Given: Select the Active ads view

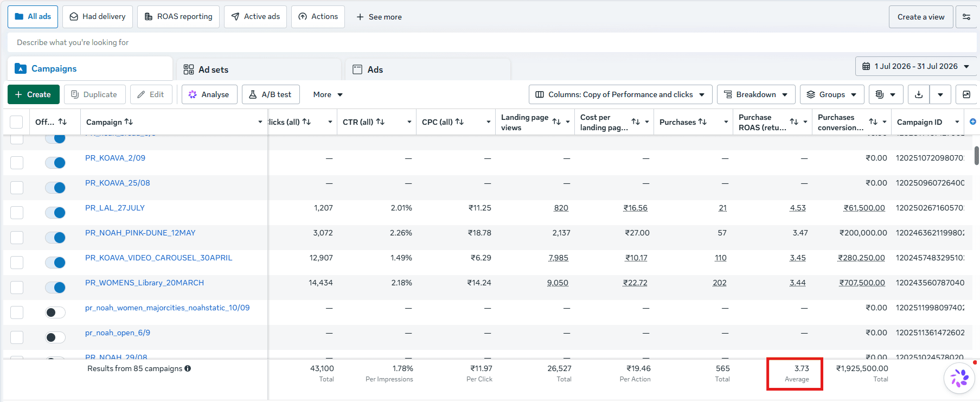Looking at the screenshot, I should point(255,17).
